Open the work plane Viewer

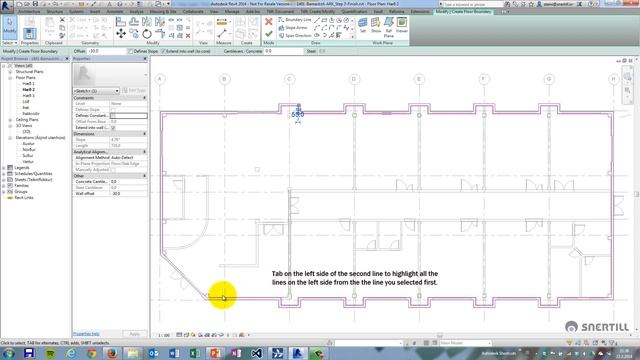[402, 25]
